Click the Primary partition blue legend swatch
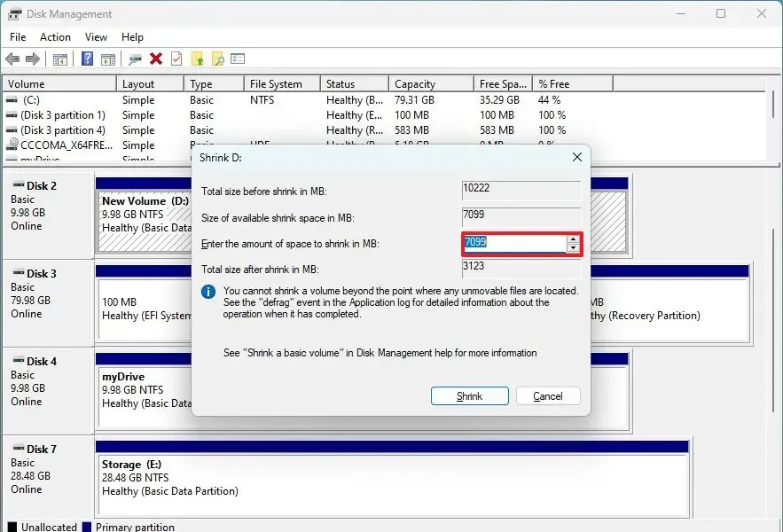The height and width of the screenshot is (532, 783). pos(87,527)
